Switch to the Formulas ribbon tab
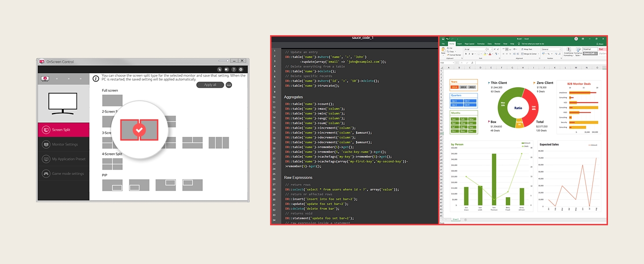Screen dimensions: 644x264 481,44
